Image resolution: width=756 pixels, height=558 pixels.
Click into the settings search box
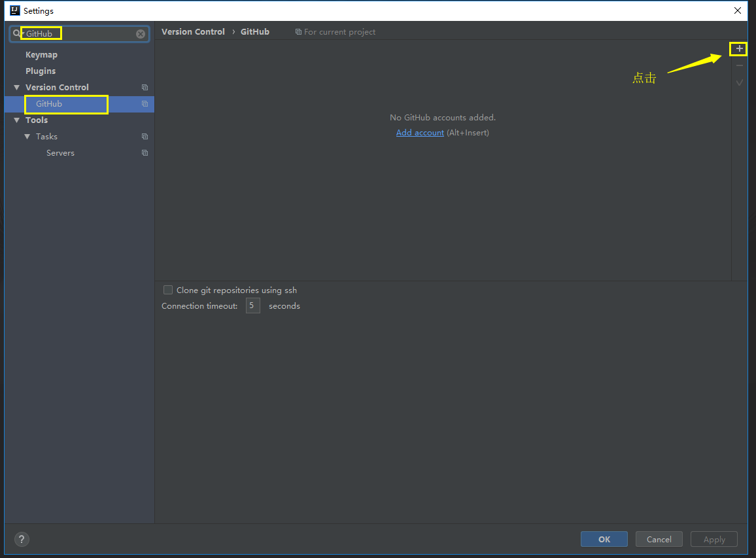pyautogui.click(x=80, y=34)
